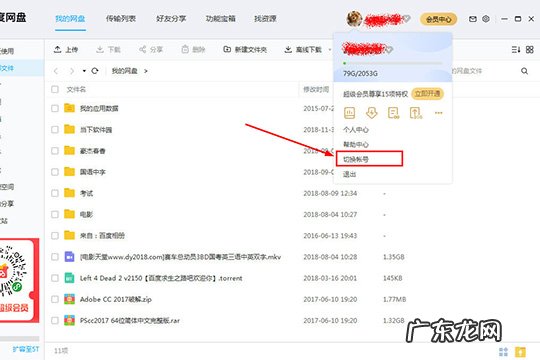Image resolution: width=540 pixels, height=360 pixels.
Task: Select the file name ending in 三语中英双字.mkv
Action: (180, 257)
